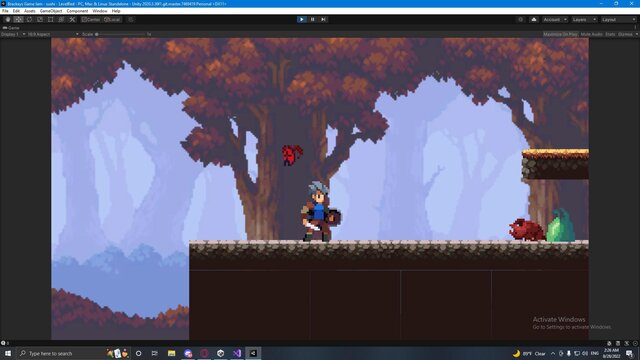Open the Layout dropdown

[618, 20]
